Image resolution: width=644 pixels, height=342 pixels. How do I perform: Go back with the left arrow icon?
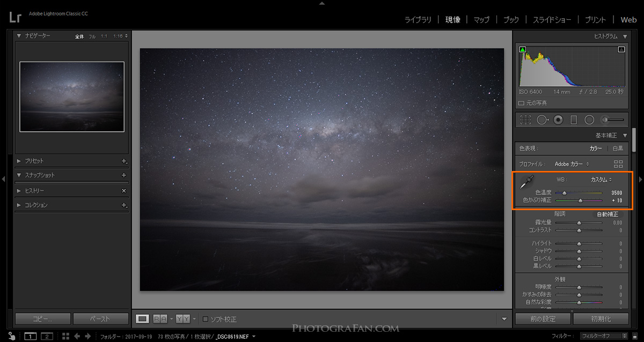[x=77, y=336]
